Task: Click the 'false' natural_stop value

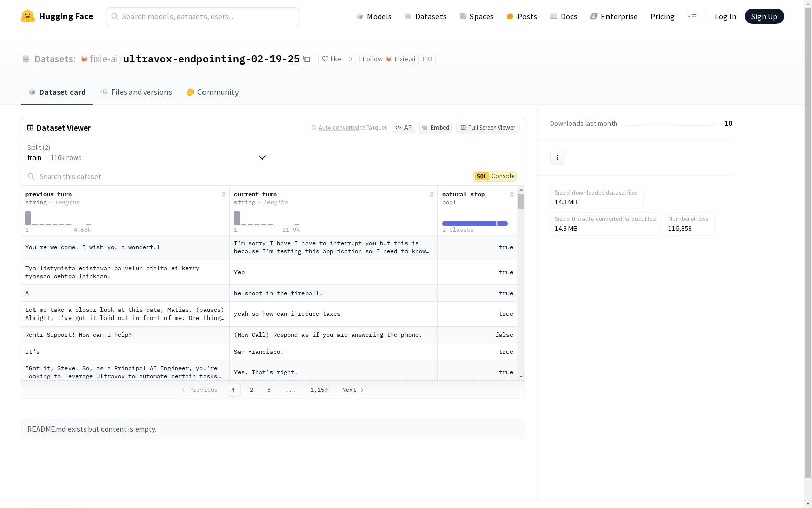Action: [x=504, y=335]
